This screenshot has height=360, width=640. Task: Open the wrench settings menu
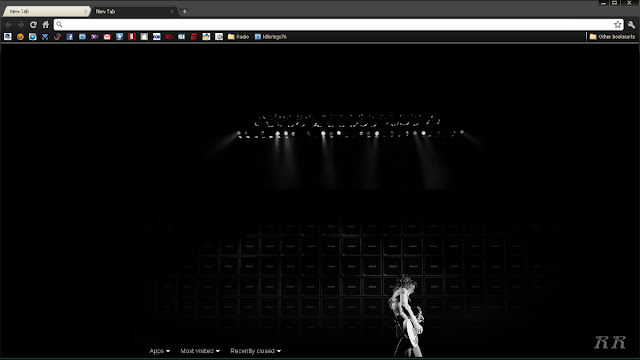[x=631, y=25]
